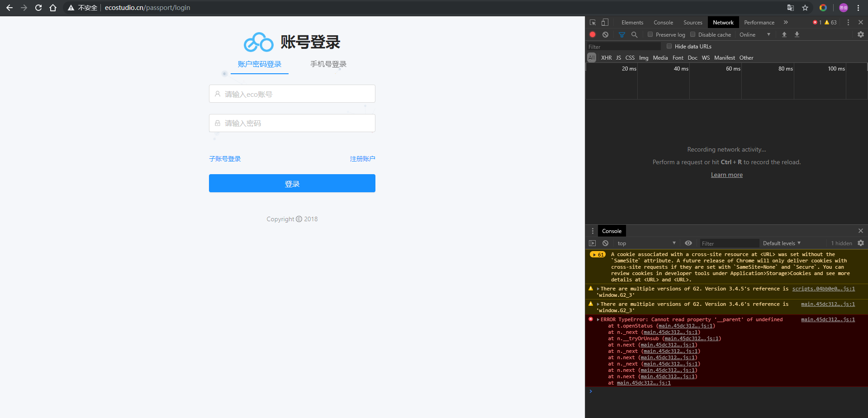This screenshot has height=418, width=868.
Task: Clear the network log
Action: [605, 34]
